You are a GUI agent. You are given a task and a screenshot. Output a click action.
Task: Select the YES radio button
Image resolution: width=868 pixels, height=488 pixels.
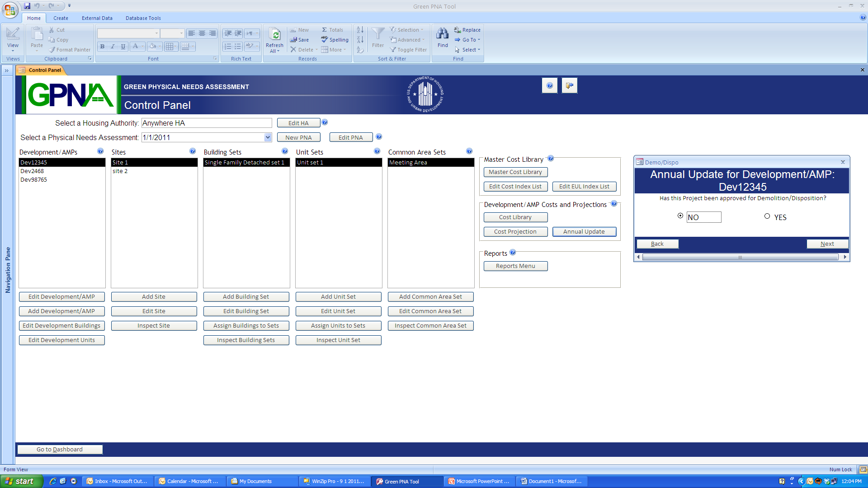point(767,216)
